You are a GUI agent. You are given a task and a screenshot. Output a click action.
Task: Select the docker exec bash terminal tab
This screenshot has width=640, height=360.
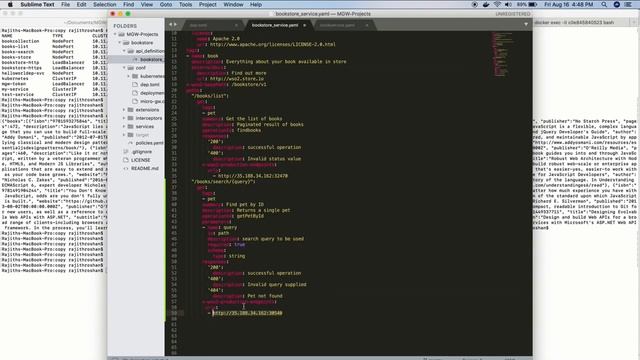point(574,22)
